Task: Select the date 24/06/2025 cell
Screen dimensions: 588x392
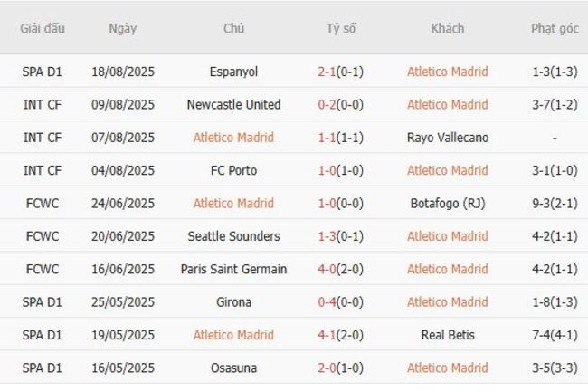Action: pos(123,204)
